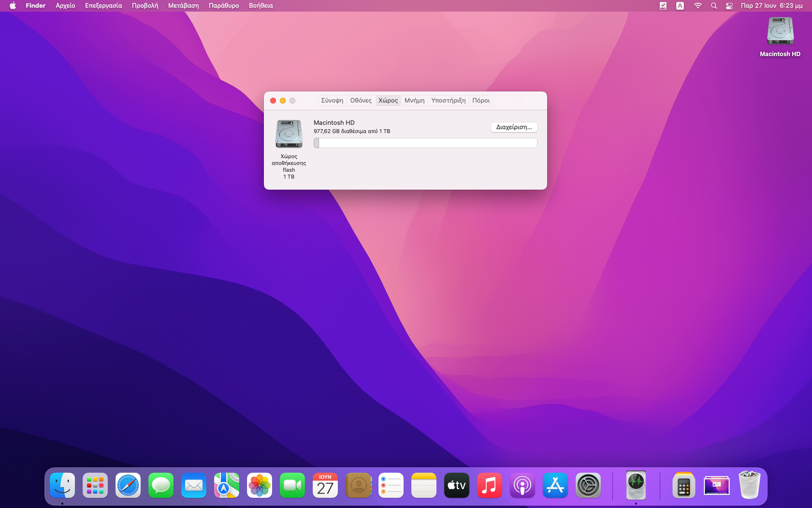The image size is (812, 508).
Task: Open Calculator from the Dock
Action: pyautogui.click(x=683, y=485)
